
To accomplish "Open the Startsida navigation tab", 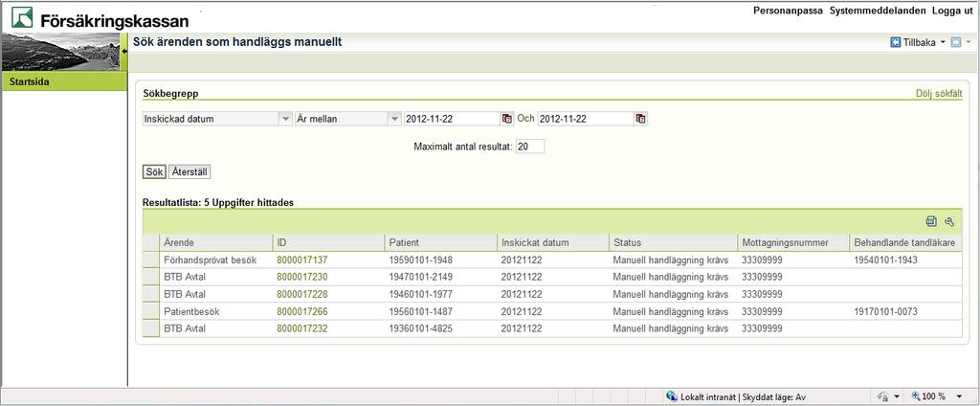I will 64,82.
